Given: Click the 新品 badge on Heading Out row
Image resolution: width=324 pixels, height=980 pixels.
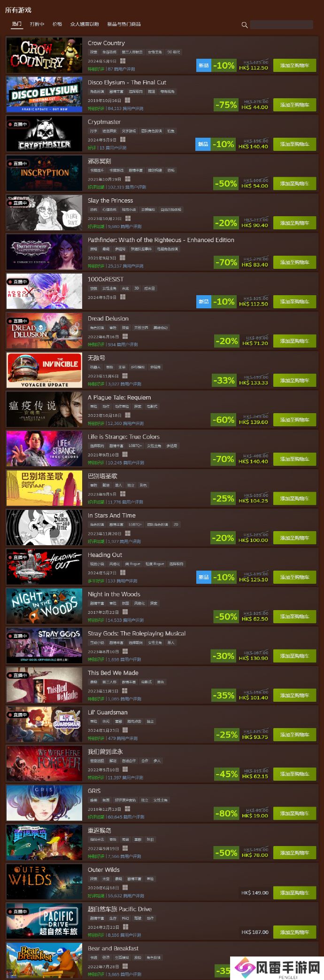Looking at the screenshot, I should (203, 577).
